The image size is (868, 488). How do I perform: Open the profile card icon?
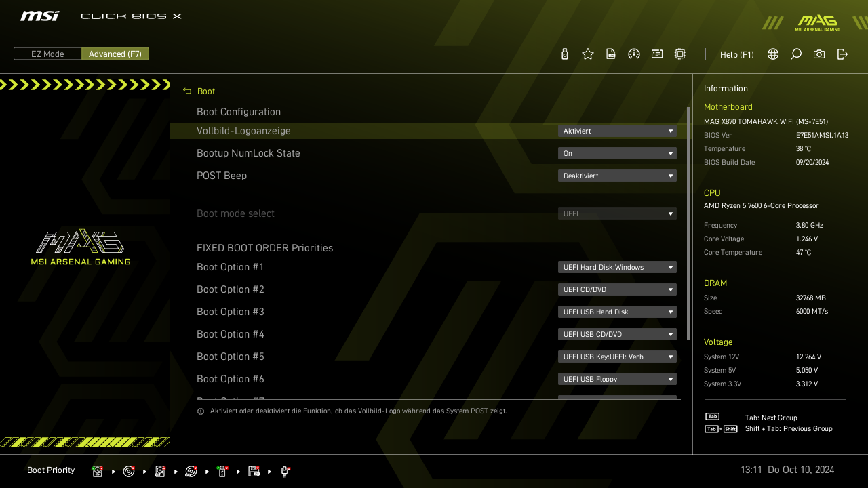657,54
